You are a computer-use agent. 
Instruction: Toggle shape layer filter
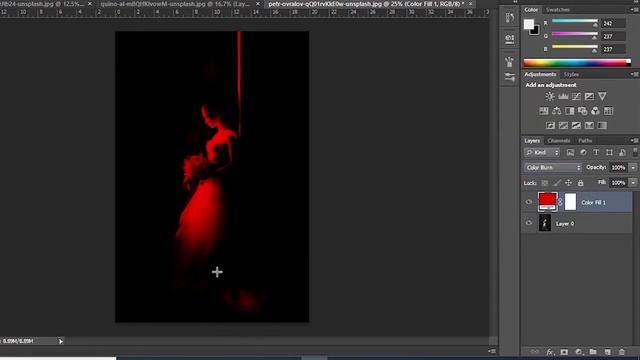pos(609,152)
